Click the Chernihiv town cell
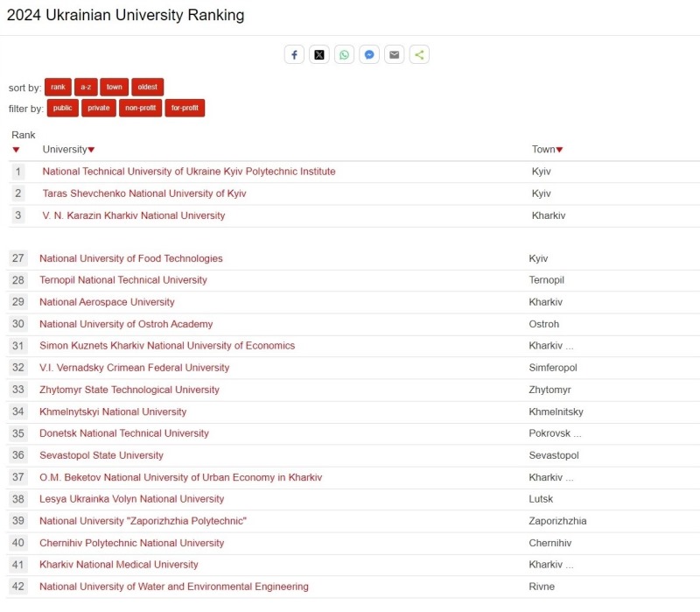Viewport: 700px width, 612px height. 550,543
